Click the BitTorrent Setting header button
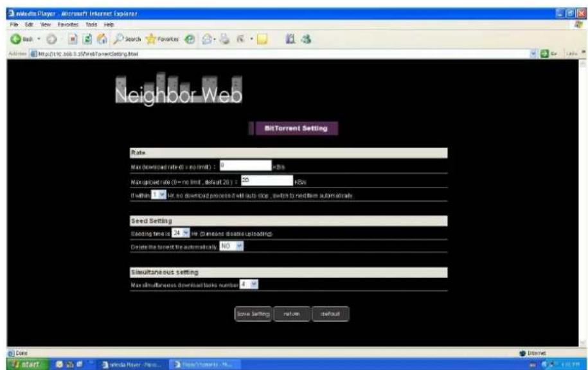Screen dimensions: 588x370 coord(296,128)
